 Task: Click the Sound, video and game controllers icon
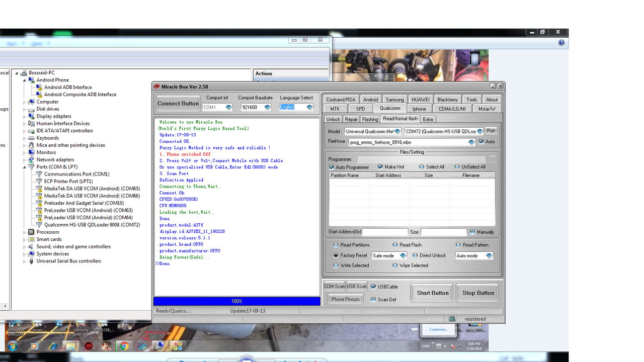pyautogui.click(x=32, y=247)
